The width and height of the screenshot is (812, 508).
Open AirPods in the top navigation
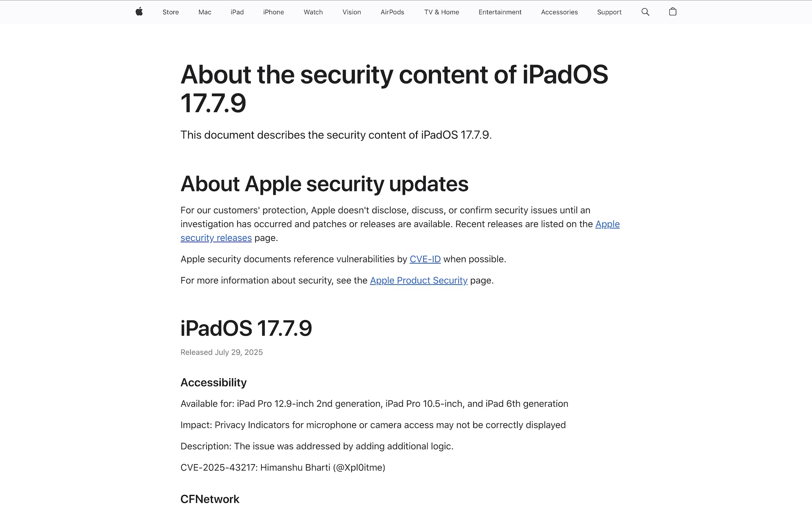[x=392, y=12]
